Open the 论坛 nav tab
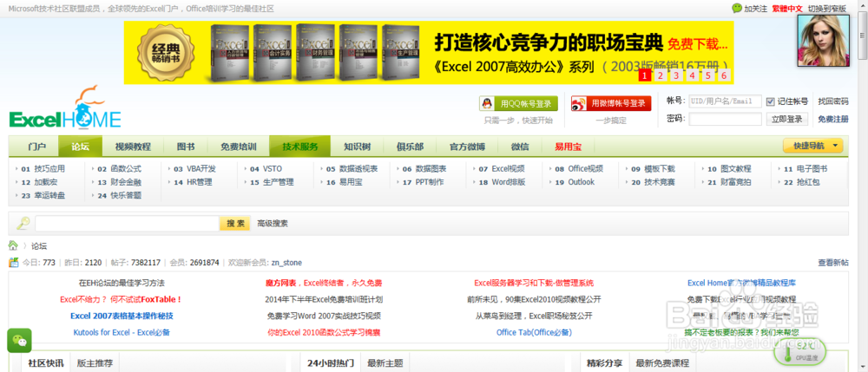Screen dimensions: 868x372 [80, 147]
